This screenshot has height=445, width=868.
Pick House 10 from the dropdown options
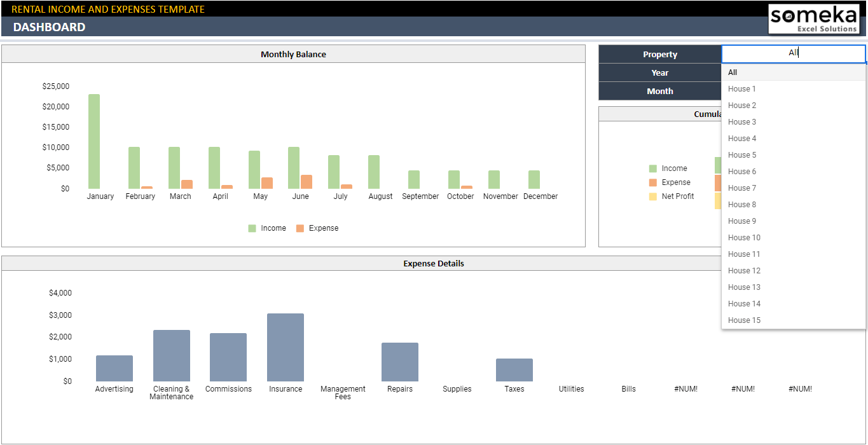pyautogui.click(x=744, y=238)
